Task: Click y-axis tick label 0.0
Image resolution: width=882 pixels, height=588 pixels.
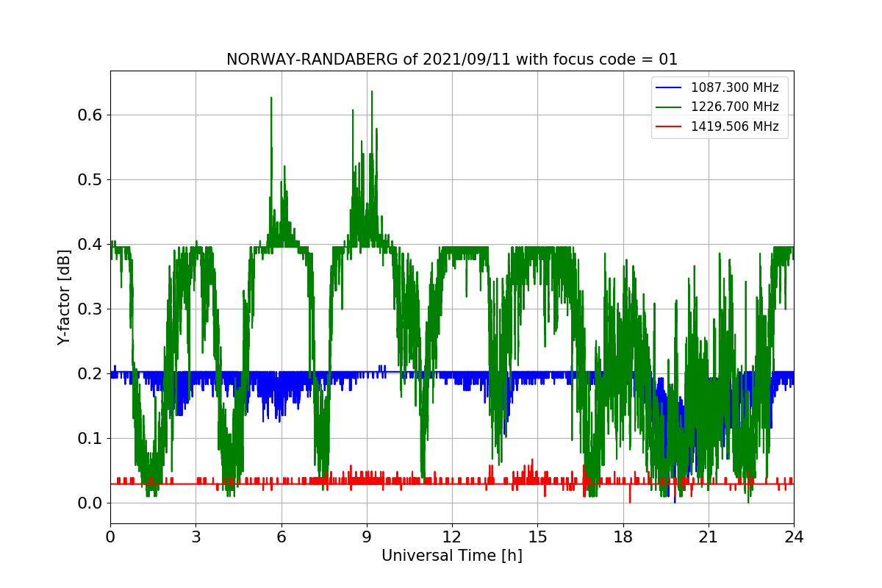Action: coord(90,503)
